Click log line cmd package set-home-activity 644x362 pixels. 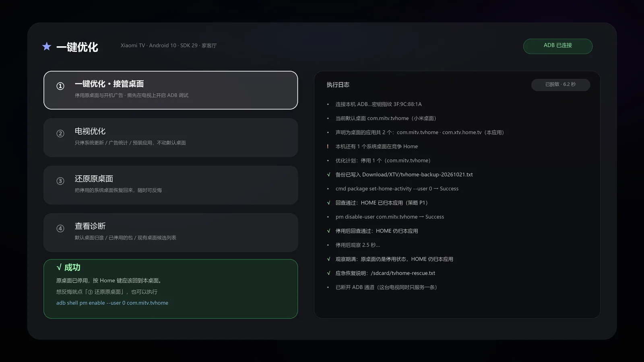(397, 189)
